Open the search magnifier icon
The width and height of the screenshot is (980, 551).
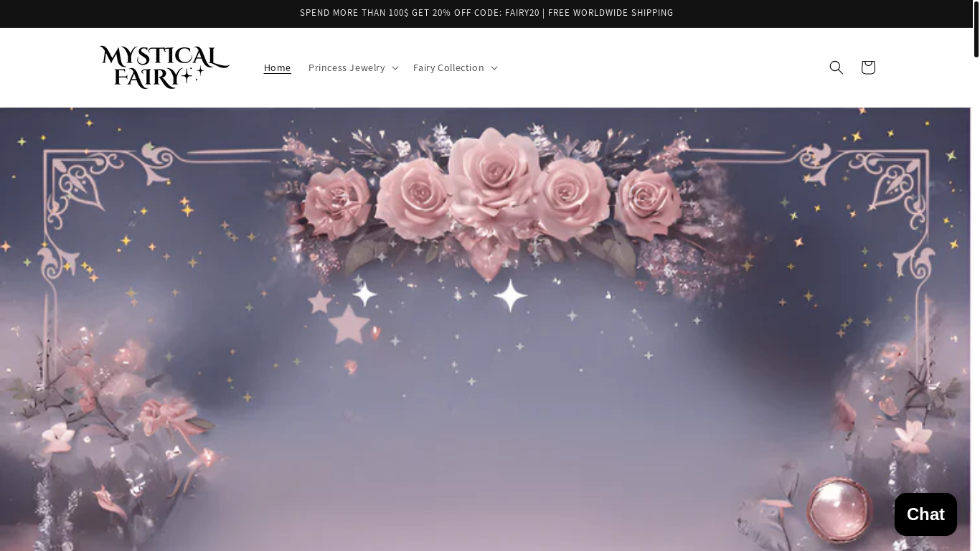(836, 67)
